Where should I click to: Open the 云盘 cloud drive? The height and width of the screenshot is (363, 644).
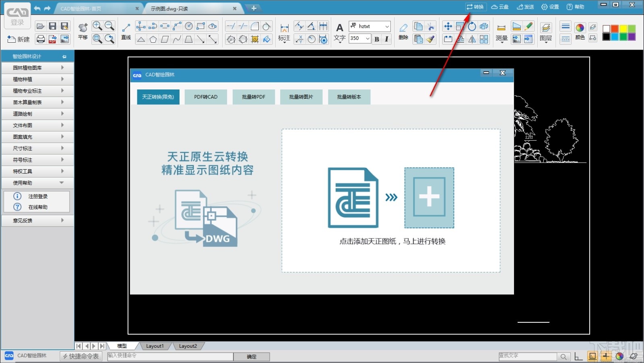pos(500,7)
